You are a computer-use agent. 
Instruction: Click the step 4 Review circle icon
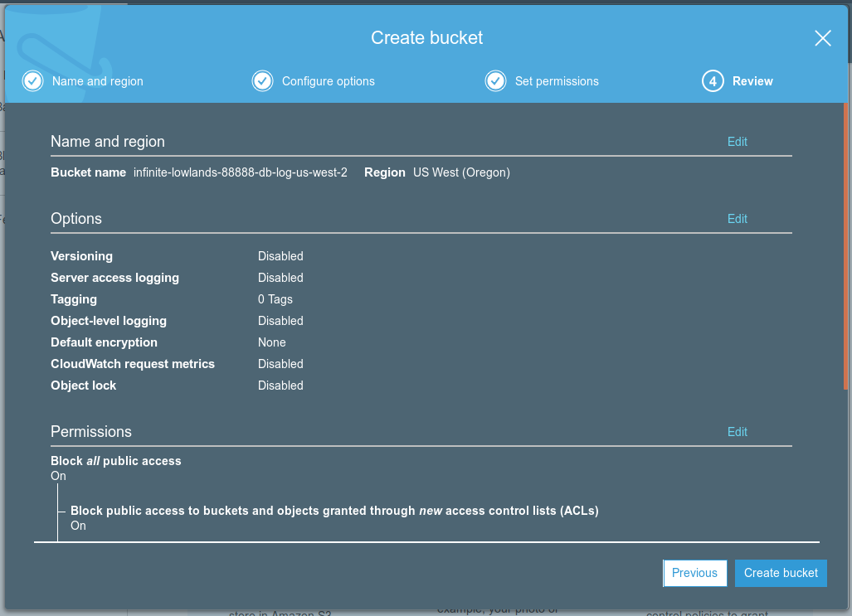click(713, 81)
